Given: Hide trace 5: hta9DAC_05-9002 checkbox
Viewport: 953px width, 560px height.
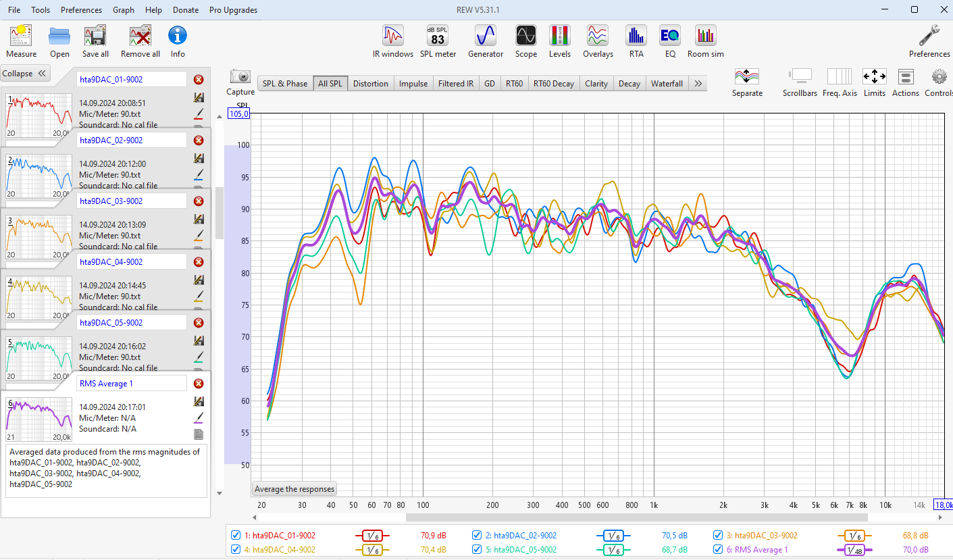Looking at the screenshot, I should click(x=477, y=550).
